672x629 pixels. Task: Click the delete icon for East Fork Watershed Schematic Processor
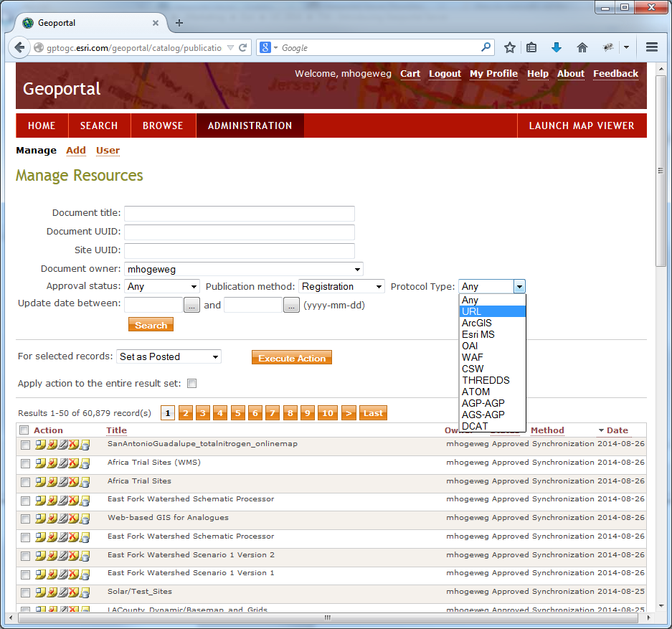[73, 501]
